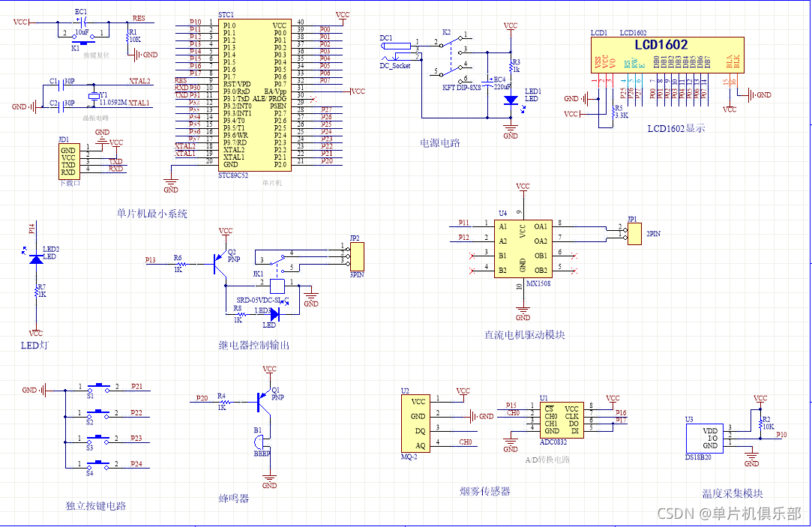
Task: Select the S2 push button switch
Action: (x=98, y=414)
